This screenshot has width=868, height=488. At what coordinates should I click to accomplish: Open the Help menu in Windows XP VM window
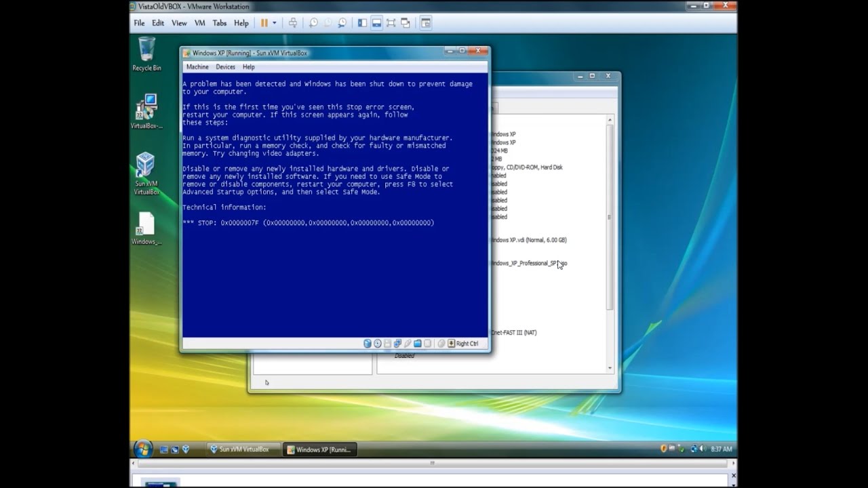tap(249, 67)
